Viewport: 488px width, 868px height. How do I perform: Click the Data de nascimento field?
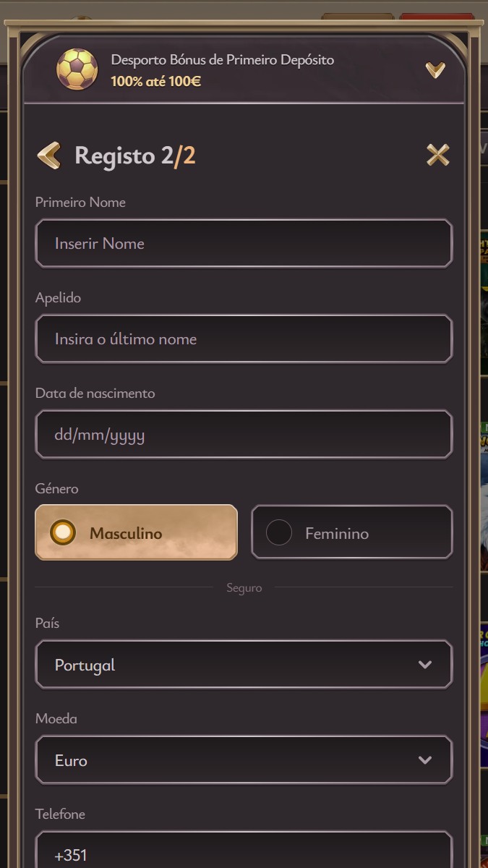click(244, 435)
